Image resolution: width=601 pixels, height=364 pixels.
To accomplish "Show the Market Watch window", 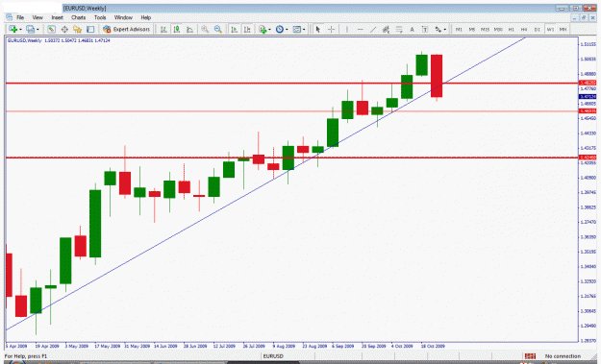I will pyautogui.click(x=51, y=29).
